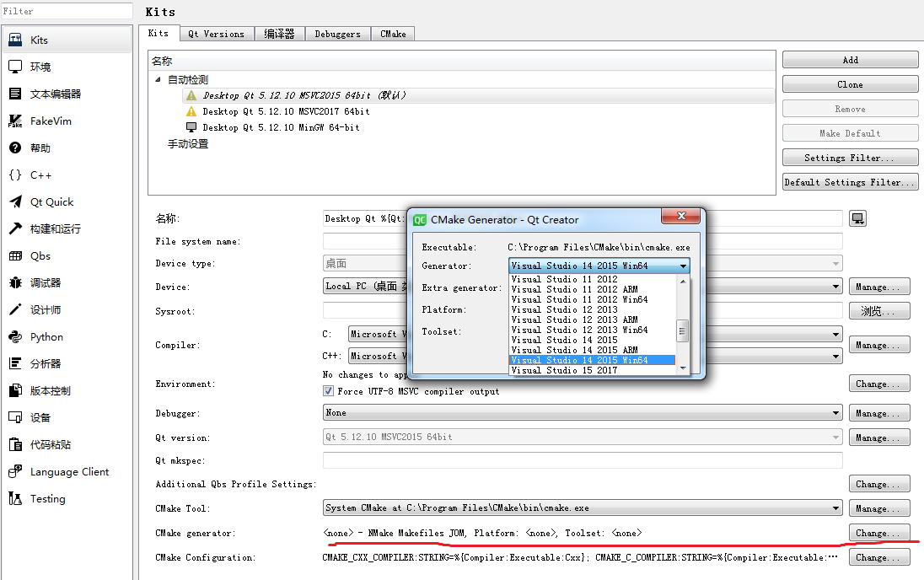924x580 pixels.
Task: Open the Kits settings category
Action: pyautogui.click(x=67, y=40)
